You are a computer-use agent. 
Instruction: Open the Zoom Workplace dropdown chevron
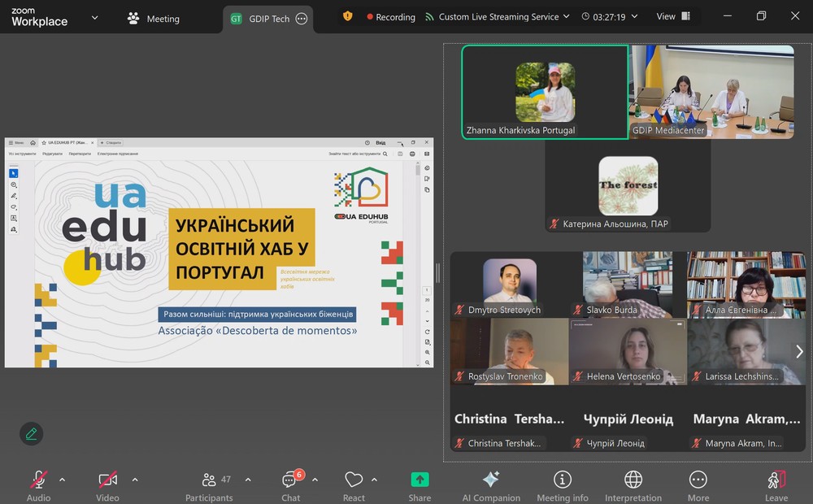(94, 18)
